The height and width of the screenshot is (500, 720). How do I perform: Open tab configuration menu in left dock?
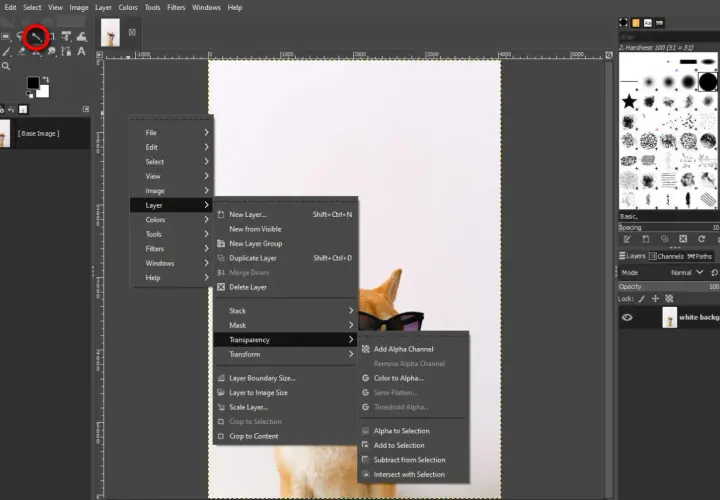86,109
